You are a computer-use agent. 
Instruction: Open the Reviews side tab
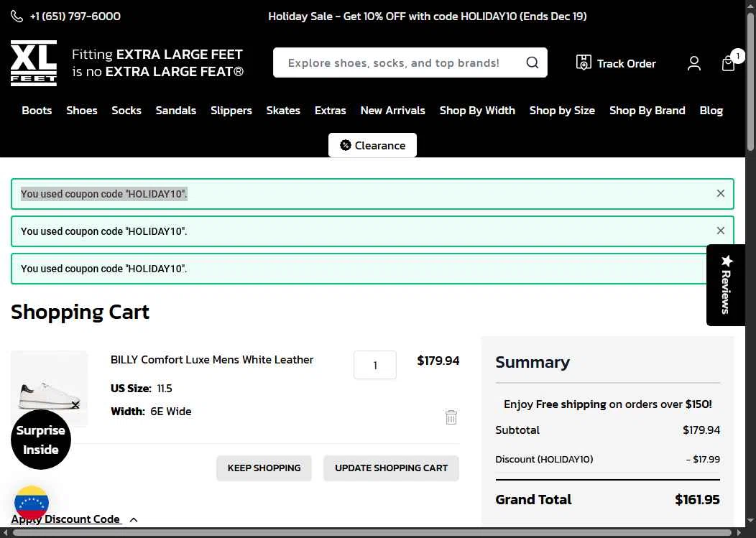[x=726, y=285]
